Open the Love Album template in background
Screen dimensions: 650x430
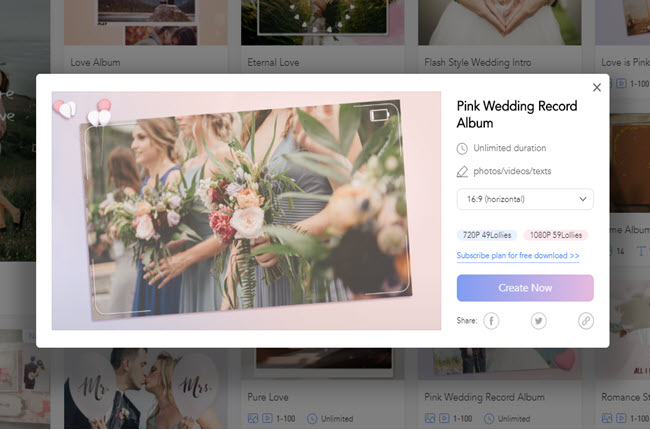tap(95, 63)
